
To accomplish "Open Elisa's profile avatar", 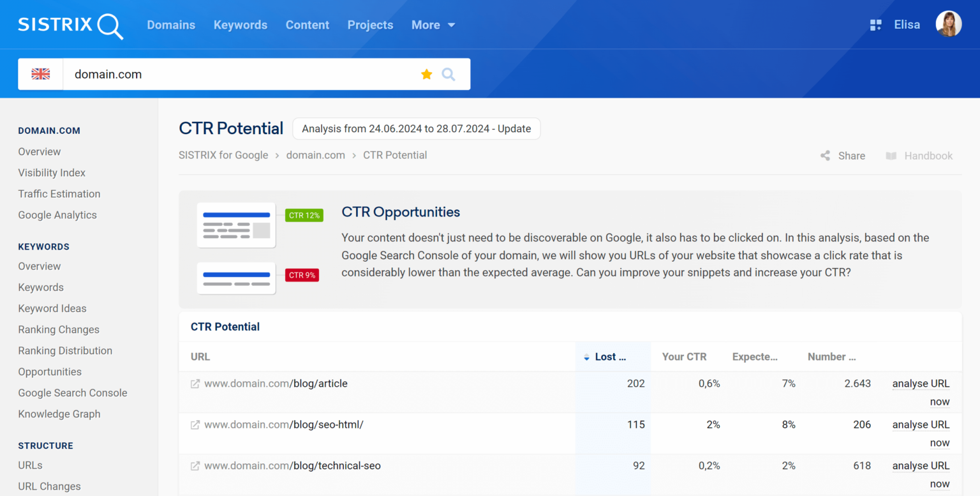I will click(948, 24).
